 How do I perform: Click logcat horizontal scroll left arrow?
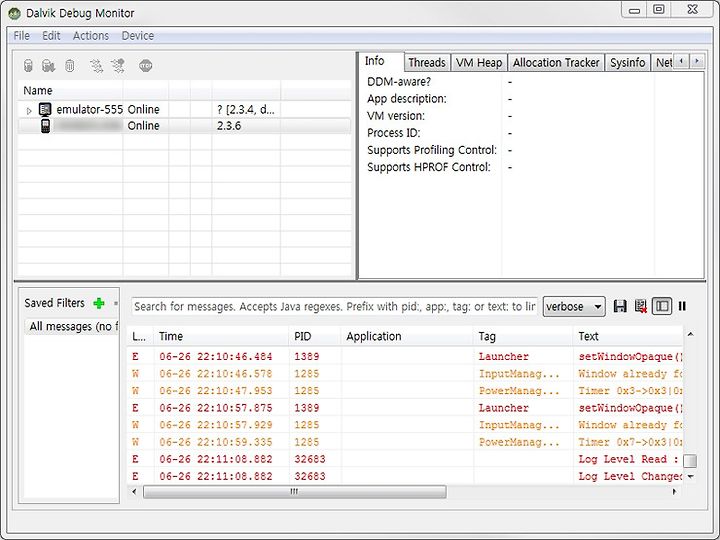tap(134, 492)
